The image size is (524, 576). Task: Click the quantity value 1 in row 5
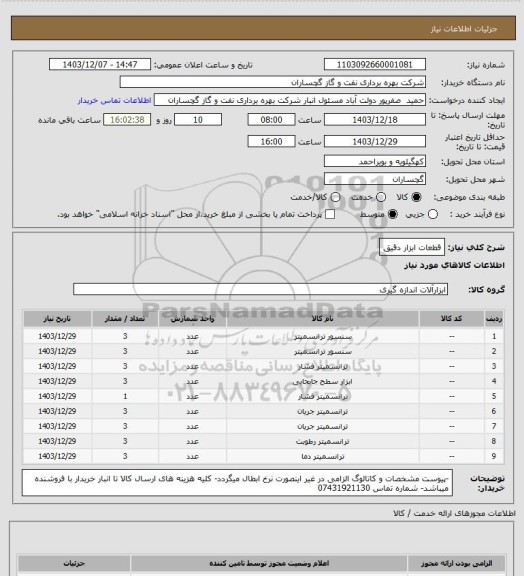pyautogui.click(x=125, y=396)
